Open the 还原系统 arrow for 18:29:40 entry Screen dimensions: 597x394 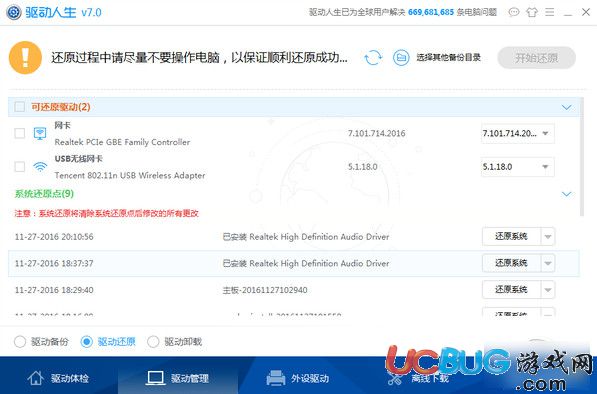point(548,290)
